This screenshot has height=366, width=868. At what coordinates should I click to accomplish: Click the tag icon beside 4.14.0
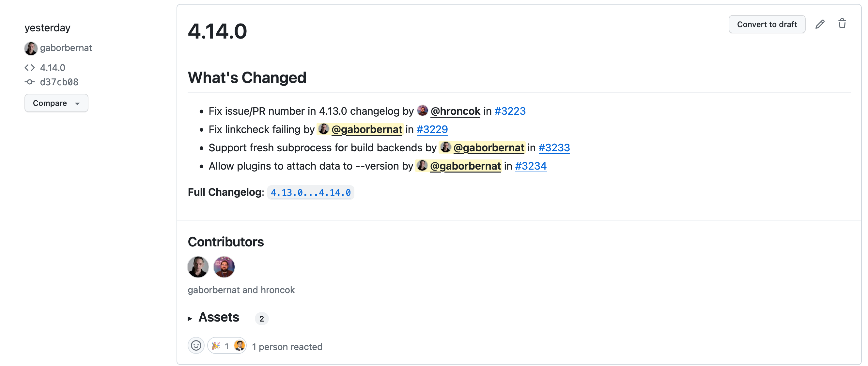coord(30,68)
